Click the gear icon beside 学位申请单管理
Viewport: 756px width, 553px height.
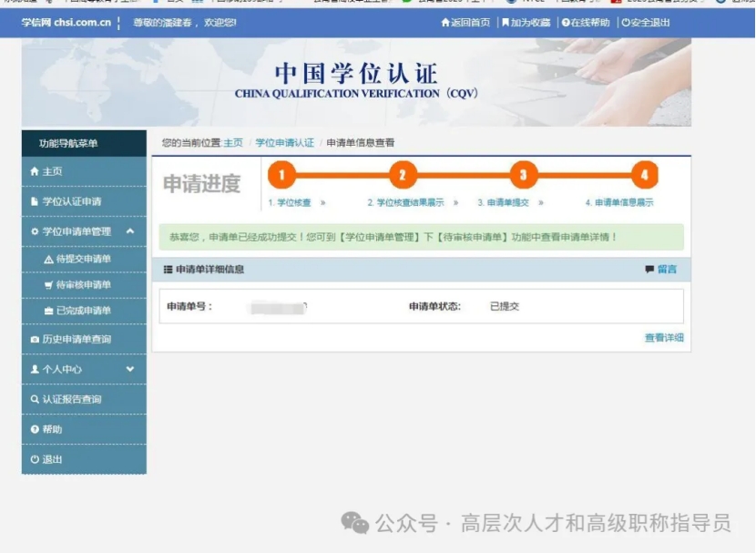(x=35, y=231)
